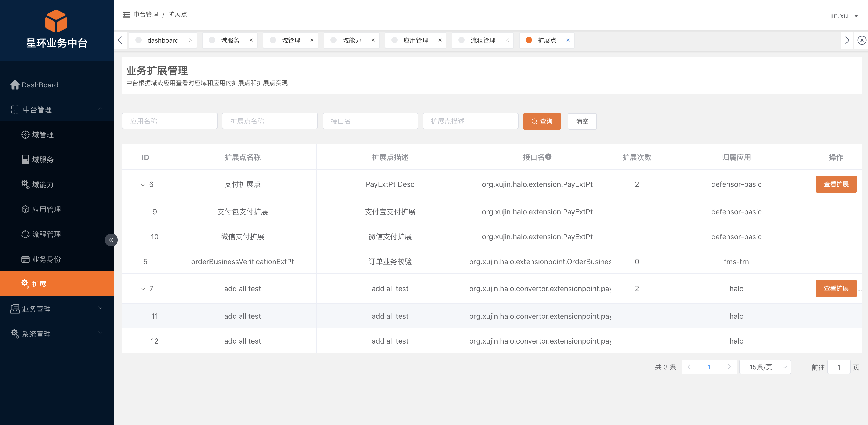The image size is (868, 425).
Task: Collapse row ID 7 expander
Action: click(143, 289)
